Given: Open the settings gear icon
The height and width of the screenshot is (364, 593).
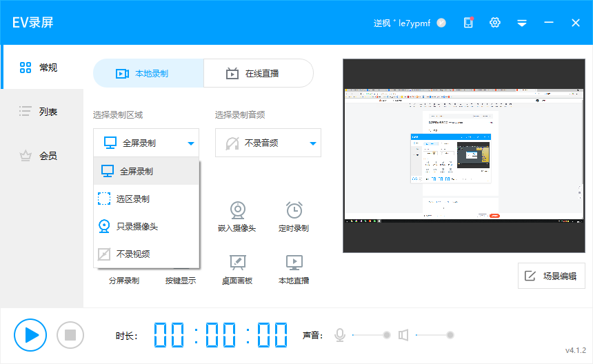Looking at the screenshot, I should click(494, 23).
